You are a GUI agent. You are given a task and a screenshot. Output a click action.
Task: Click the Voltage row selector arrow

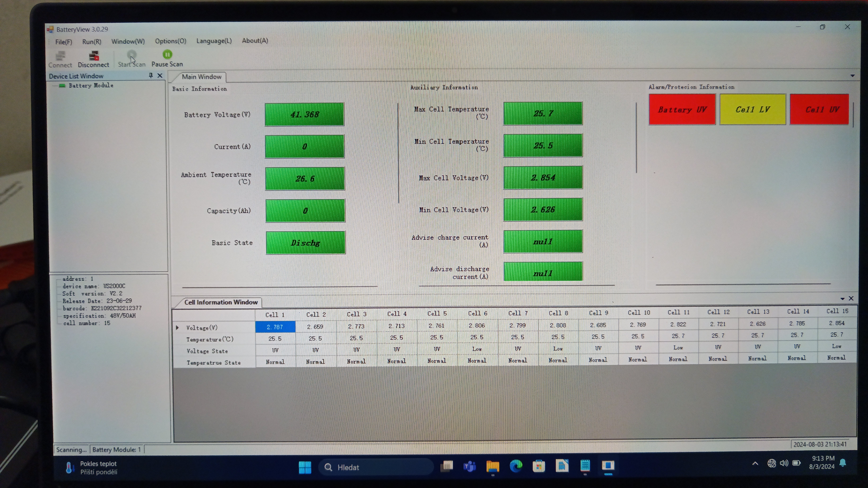point(177,327)
